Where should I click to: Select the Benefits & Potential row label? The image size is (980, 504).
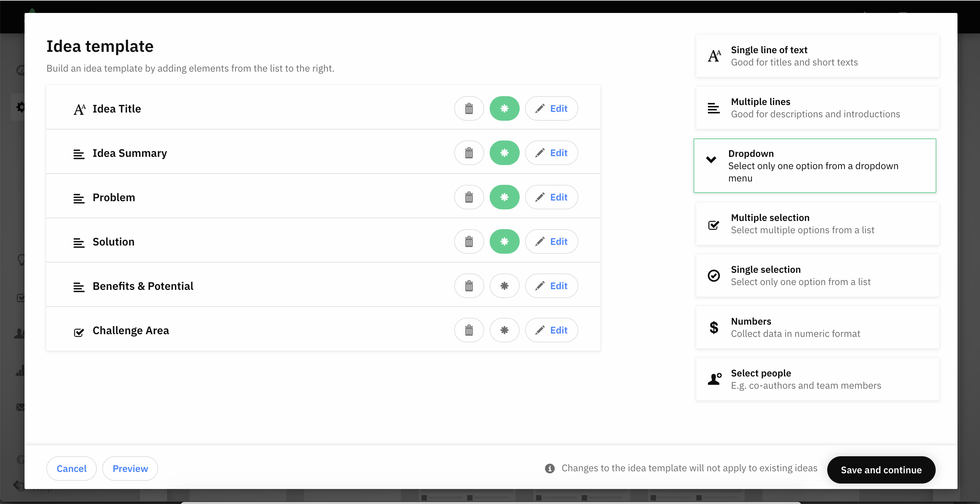click(x=143, y=286)
